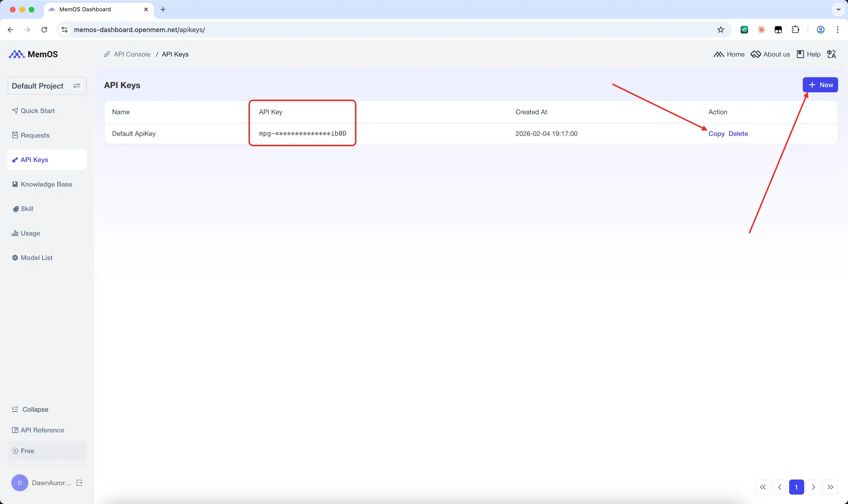Go to the last page of pagination
The height and width of the screenshot is (504, 848).
pyautogui.click(x=830, y=487)
